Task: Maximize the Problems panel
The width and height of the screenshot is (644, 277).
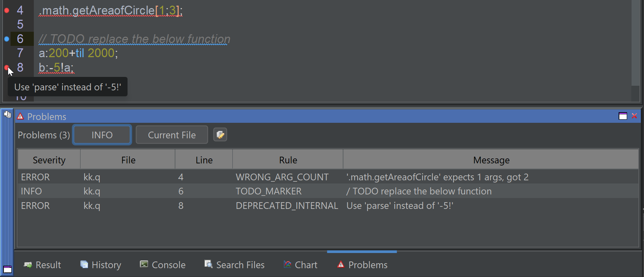Action: (623, 116)
